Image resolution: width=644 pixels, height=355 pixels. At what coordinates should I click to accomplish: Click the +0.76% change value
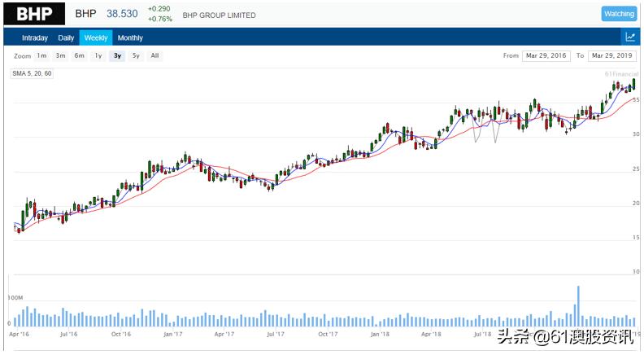coord(159,19)
